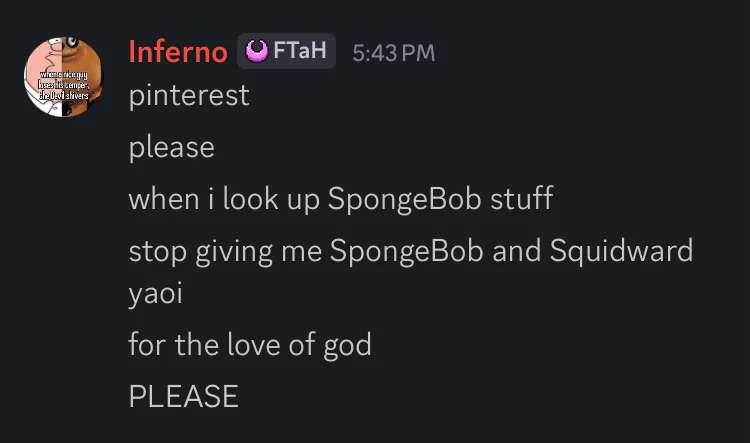Click the meme caption text inside avatar

(x=64, y=85)
